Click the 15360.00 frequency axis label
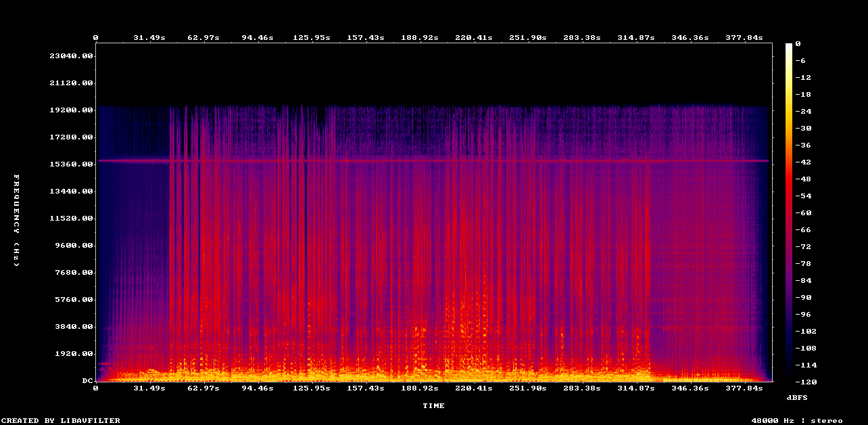Viewport: 868px width, 425px height. coord(71,164)
